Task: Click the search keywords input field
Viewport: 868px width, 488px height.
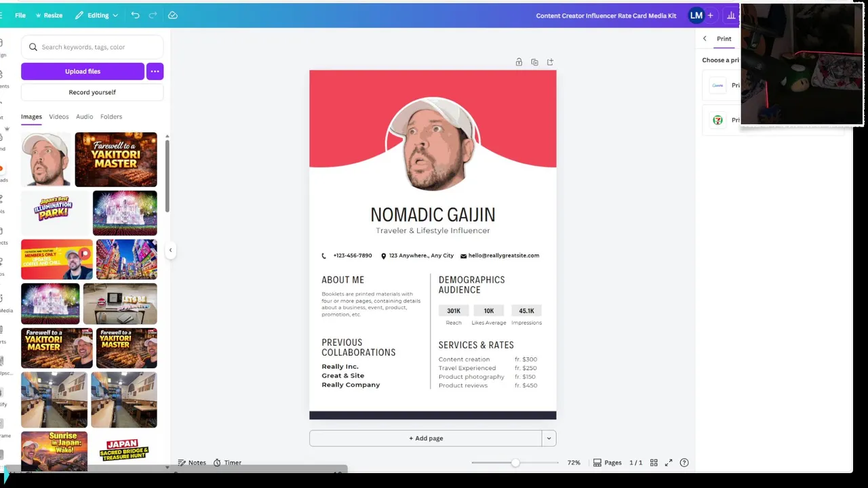Action: [x=92, y=47]
